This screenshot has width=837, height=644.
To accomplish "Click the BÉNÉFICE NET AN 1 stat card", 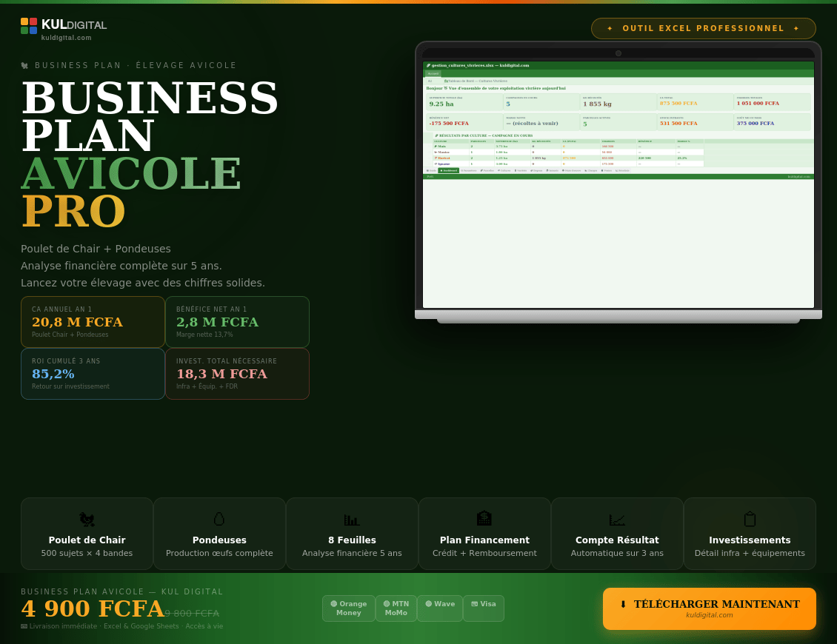I will pos(238,322).
